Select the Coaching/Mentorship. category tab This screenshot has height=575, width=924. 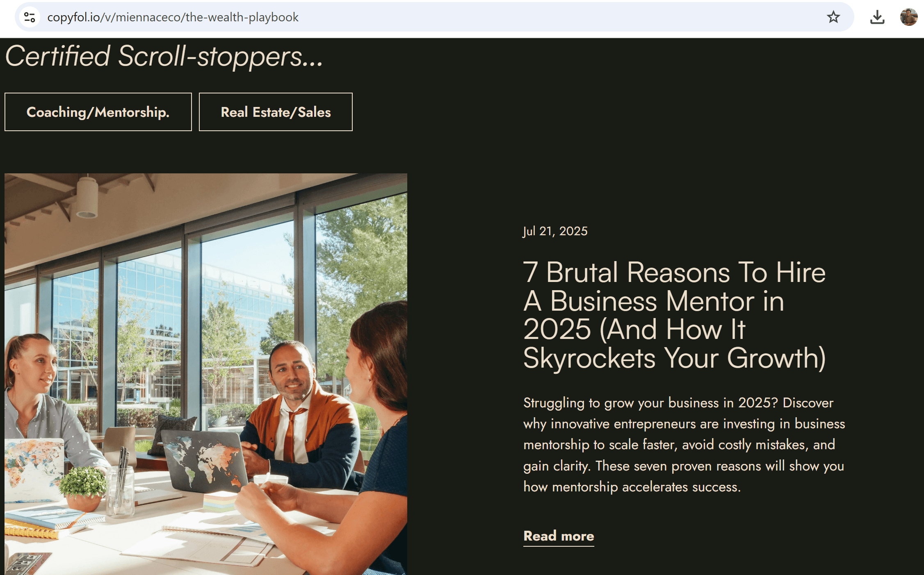click(x=98, y=112)
